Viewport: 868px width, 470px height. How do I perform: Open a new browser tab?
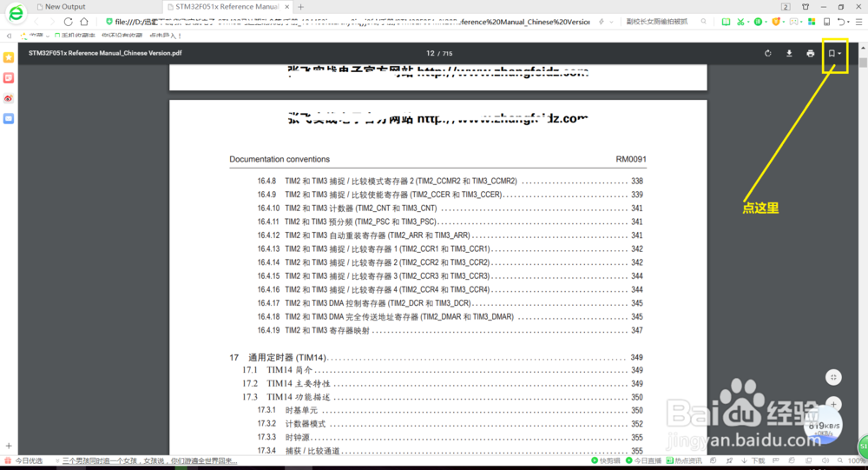click(x=300, y=7)
